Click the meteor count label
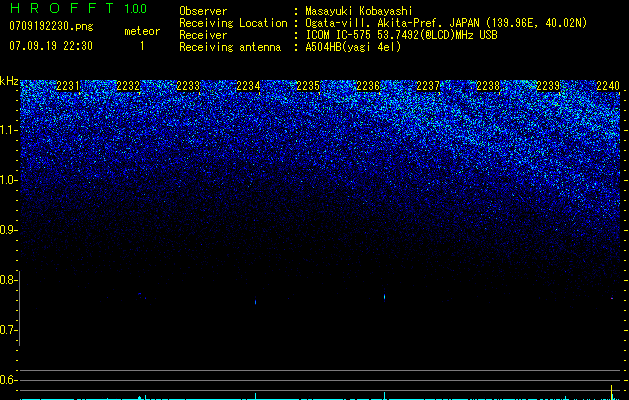Viewport: 629px width, 400px height. pos(142,31)
